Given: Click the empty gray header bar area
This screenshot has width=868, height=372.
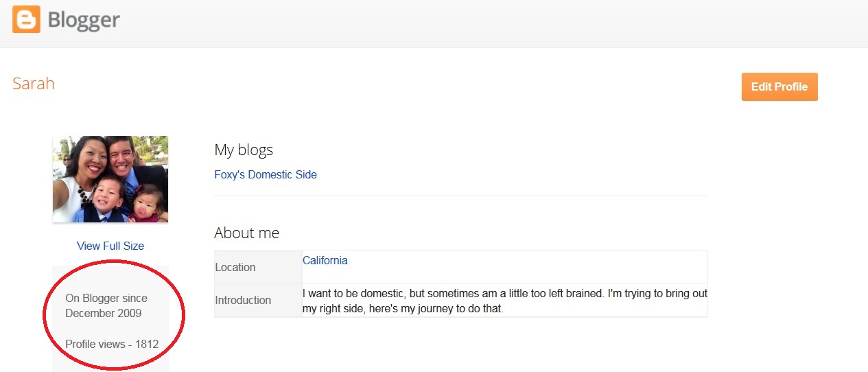Looking at the screenshot, I should coord(494,24).
